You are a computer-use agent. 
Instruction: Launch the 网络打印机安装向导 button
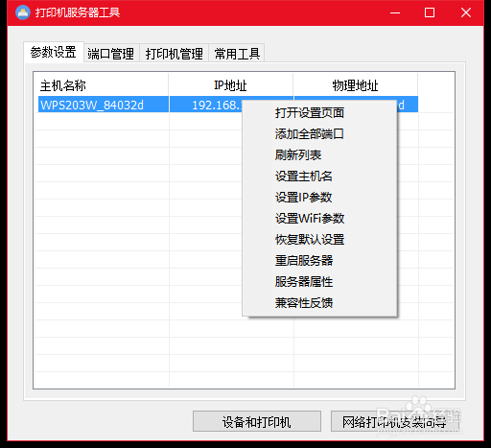(x=394, y=421)
